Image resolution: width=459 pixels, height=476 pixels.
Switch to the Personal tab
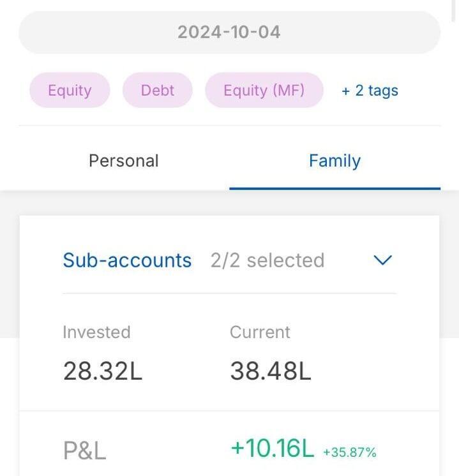pyautogui.click(x=124, y=161)
